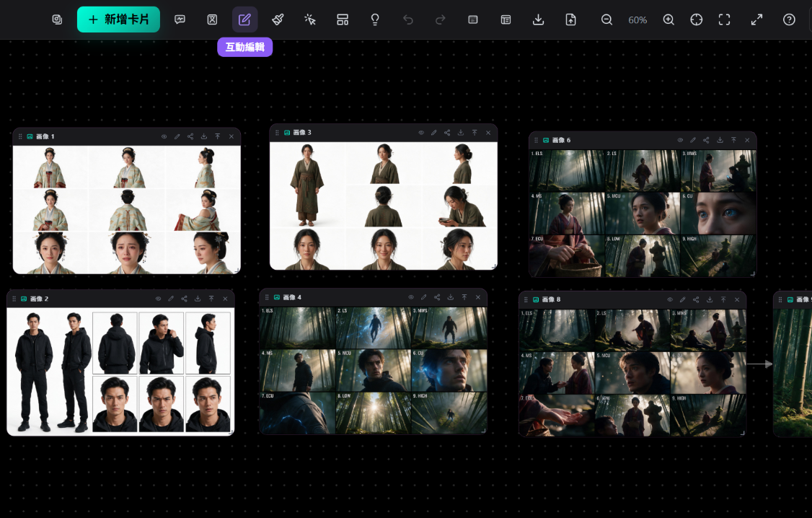
Task: Move 画像 8 card to top
Action: [x=723, y=300]
